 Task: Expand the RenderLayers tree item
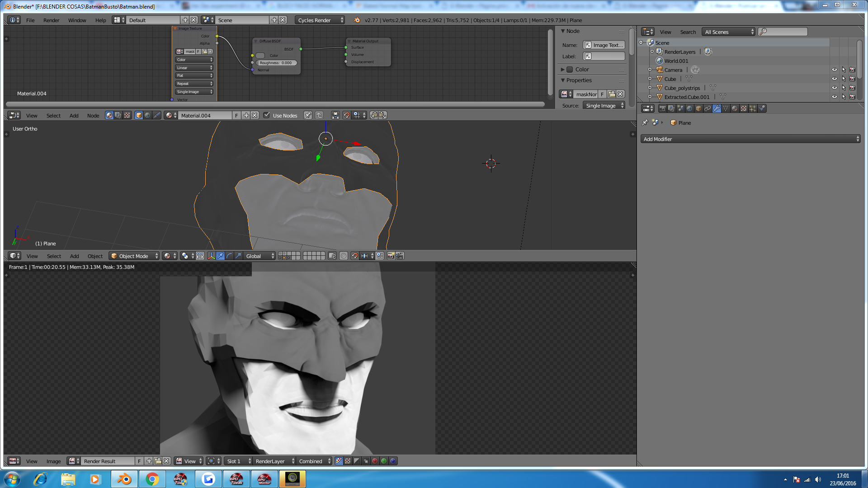point(652,52)
